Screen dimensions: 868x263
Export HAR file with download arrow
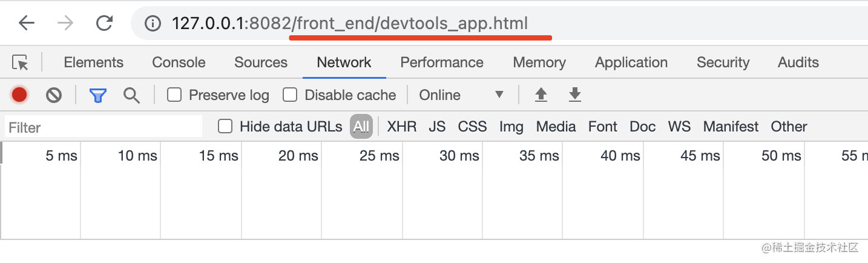pos(575,95)
